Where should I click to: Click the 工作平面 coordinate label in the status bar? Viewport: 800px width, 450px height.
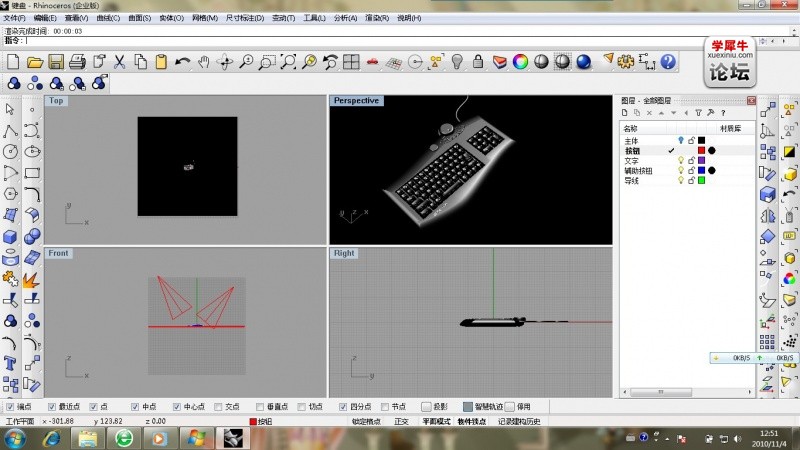coord(19,421)
